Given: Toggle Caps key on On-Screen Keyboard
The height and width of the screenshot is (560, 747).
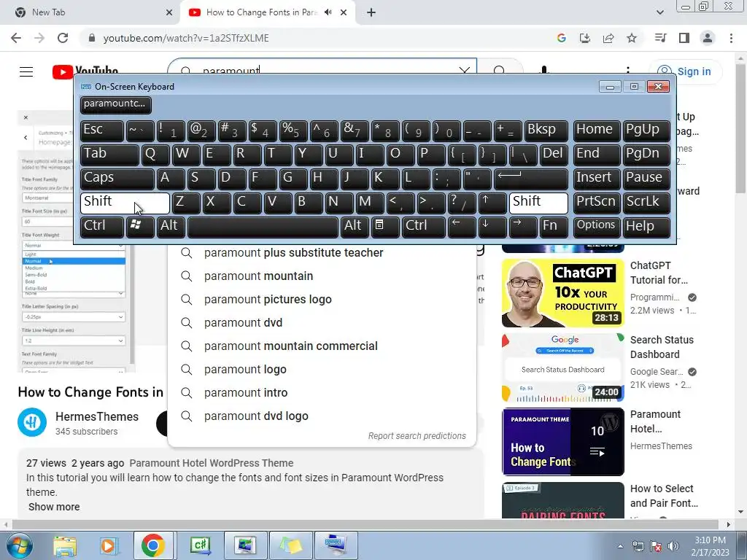Looking at the screenshot, I should point(117,178).
